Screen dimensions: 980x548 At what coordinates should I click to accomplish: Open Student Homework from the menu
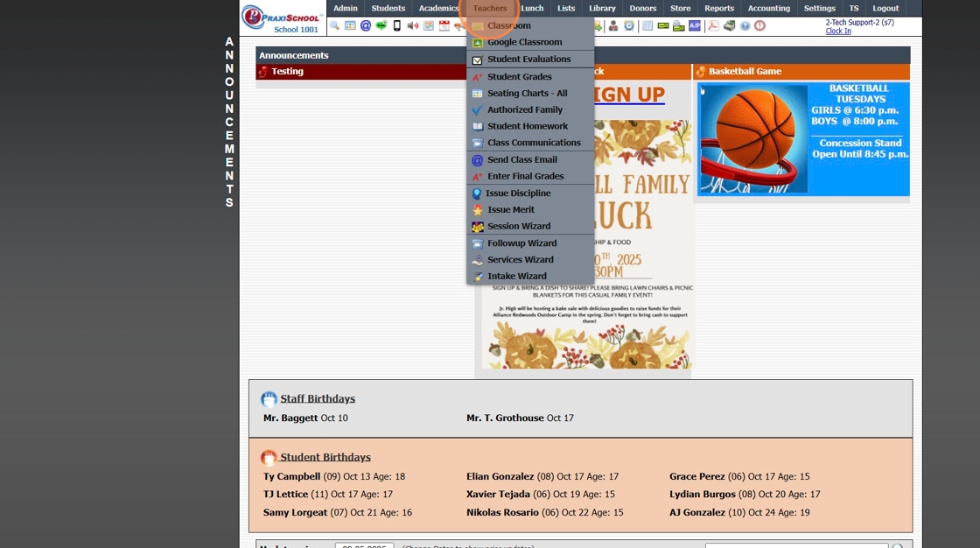(x=530, y=126)
